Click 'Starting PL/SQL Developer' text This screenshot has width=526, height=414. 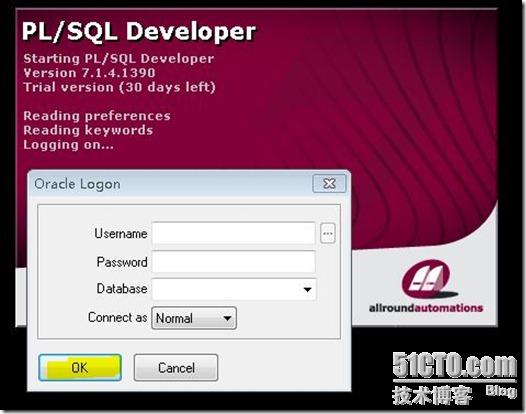[119, 58]
